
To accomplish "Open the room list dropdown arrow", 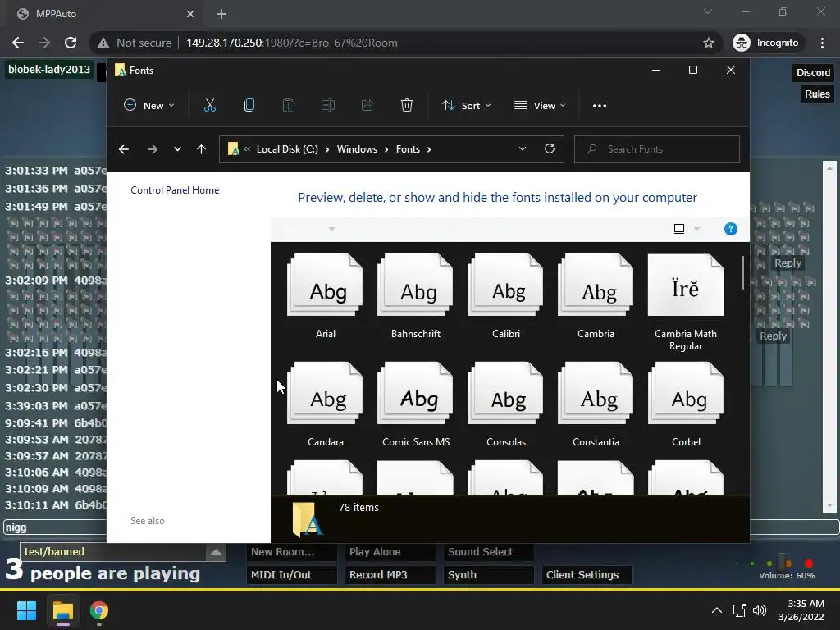I will (x=216, y=552).
